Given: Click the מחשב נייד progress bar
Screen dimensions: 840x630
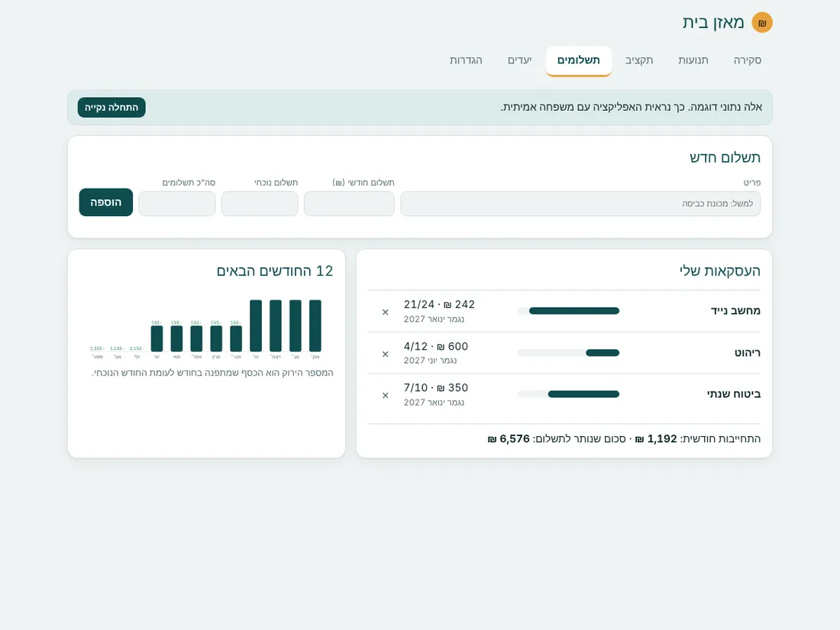Looking at the screenshot, I should pyautogui.click(x=568, y=311).
